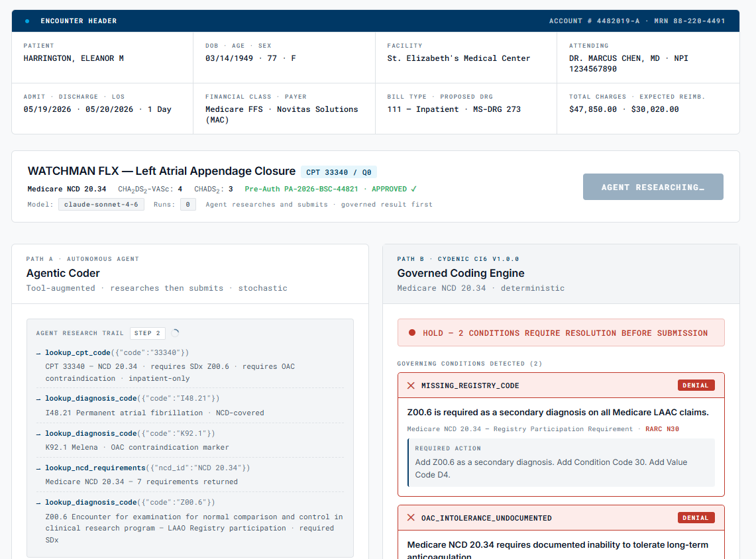This screenshot has width=756, height=559.
Task: Click the Agent Researching button
Action: click(x=653, y=187)
